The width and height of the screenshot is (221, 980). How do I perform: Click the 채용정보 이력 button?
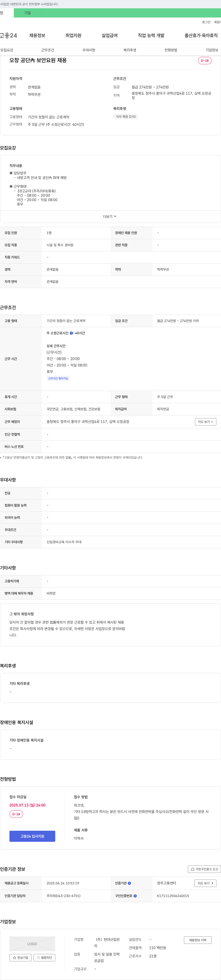tap(198, 940)
